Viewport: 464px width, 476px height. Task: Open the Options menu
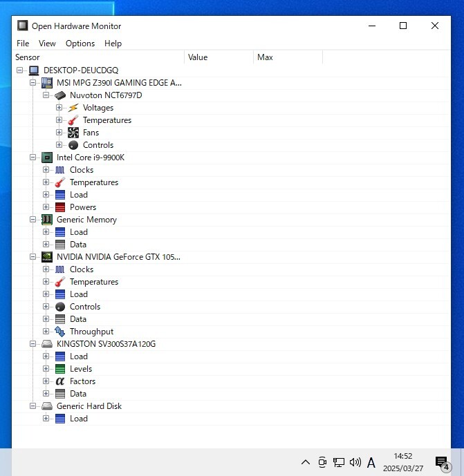pyautogui.click(x=80, y=44)
